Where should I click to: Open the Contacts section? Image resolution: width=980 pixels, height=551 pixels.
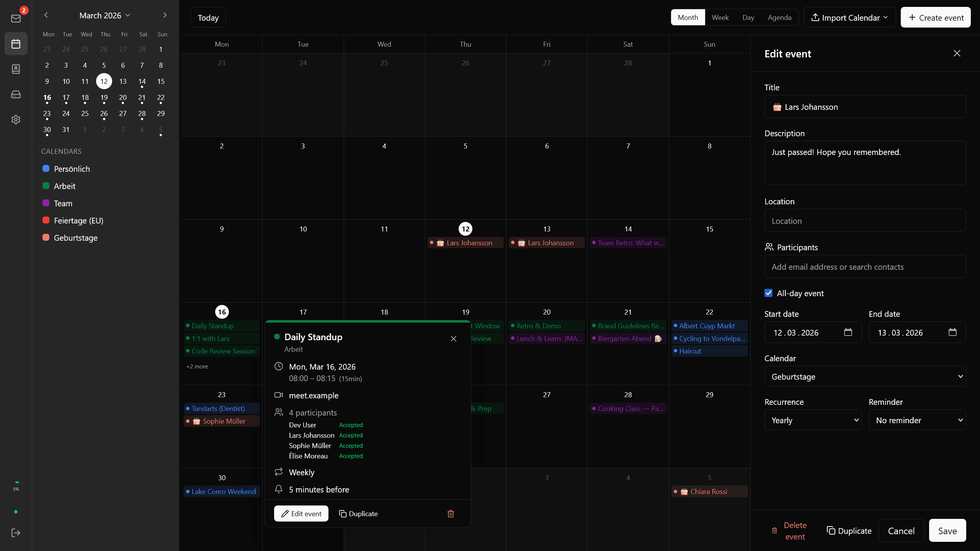(x=16, y=69)
